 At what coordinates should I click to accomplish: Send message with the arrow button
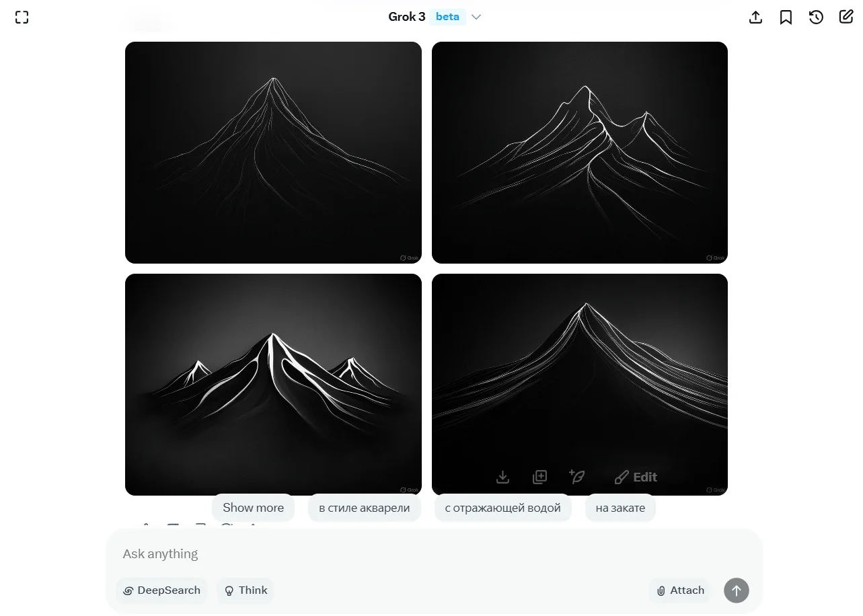pyautogui.click(x=736, y=590)
